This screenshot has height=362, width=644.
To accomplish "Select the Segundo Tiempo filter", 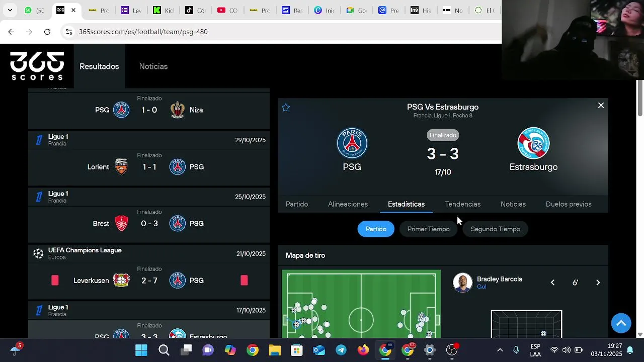I will (x=496, y=229).
